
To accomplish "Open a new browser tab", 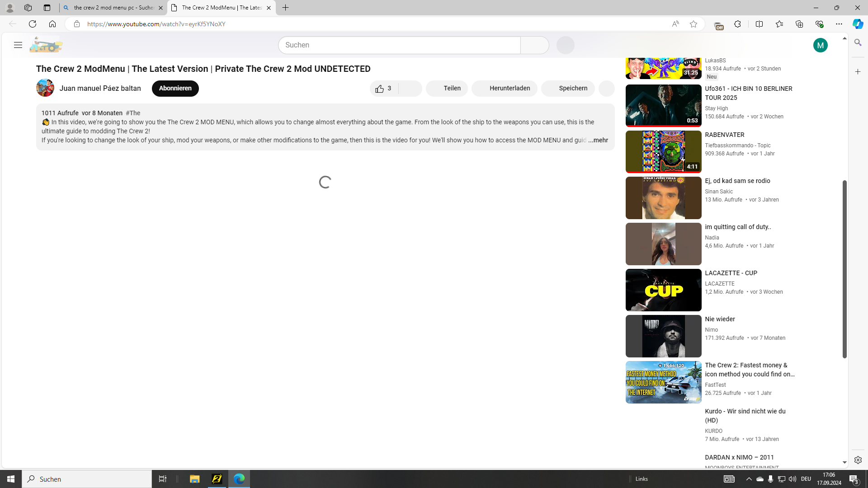I will tap(285, 8).
